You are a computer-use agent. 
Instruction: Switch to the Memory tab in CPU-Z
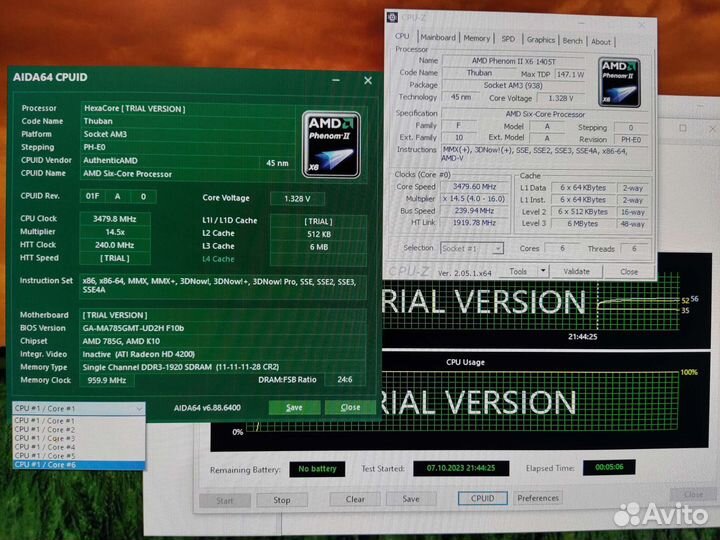476,39
